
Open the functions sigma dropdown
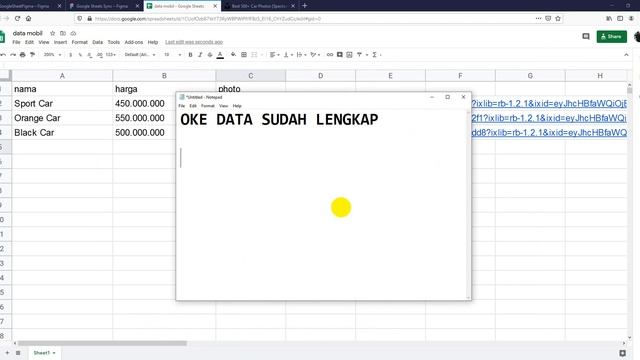tap(376, 55)
